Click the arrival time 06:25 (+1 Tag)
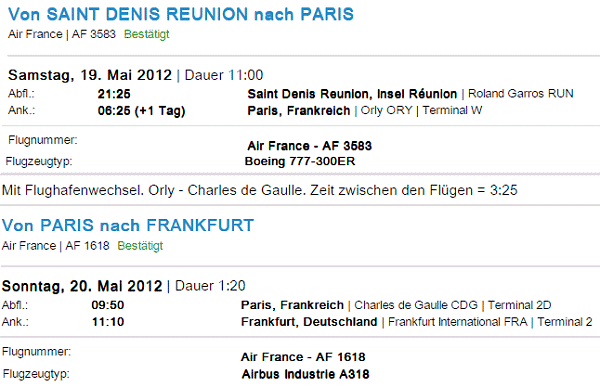This screenshot has width=600, height=387. pos(141,111)
